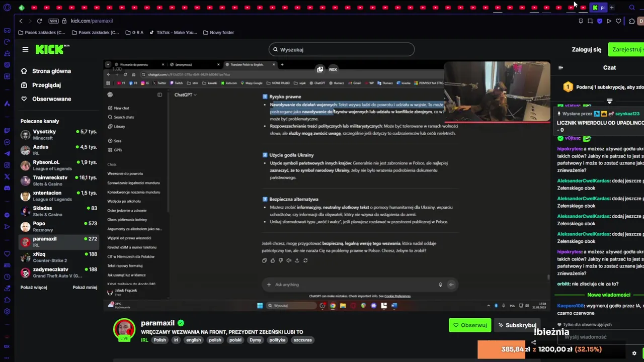
Task: Reload the page with the refresh icon
Action: pos(39,21)
